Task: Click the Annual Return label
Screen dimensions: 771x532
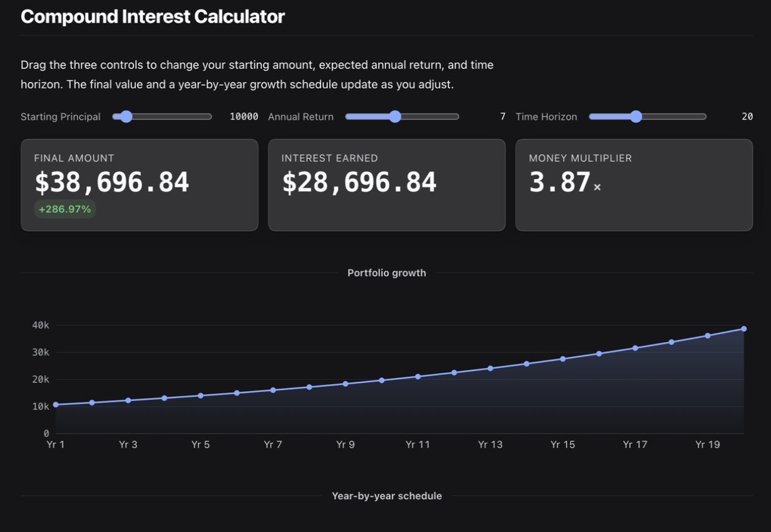Action: click(x=301, y=116)
